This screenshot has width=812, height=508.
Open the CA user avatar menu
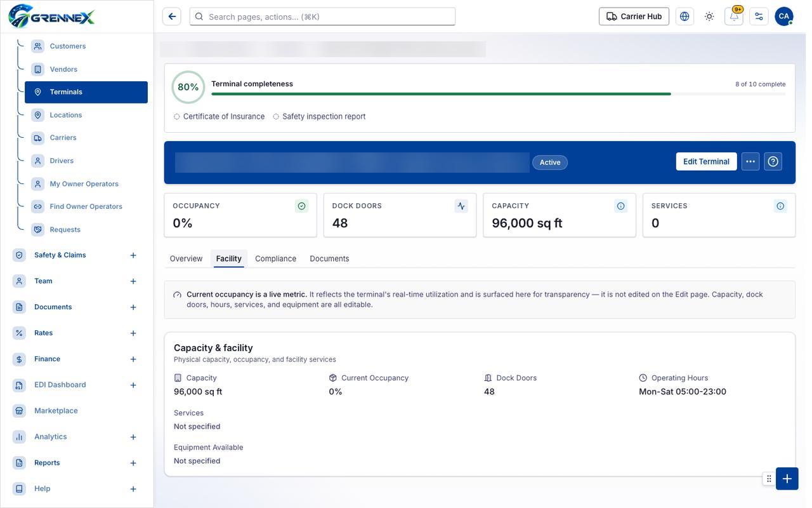coord(784,17)
